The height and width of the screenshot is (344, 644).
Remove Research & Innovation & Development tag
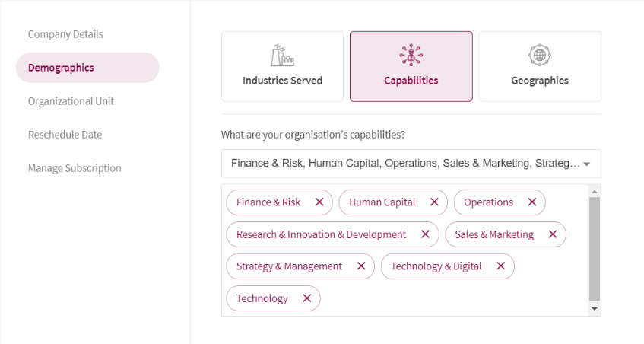pyautogui.click(x=425, y=234)
